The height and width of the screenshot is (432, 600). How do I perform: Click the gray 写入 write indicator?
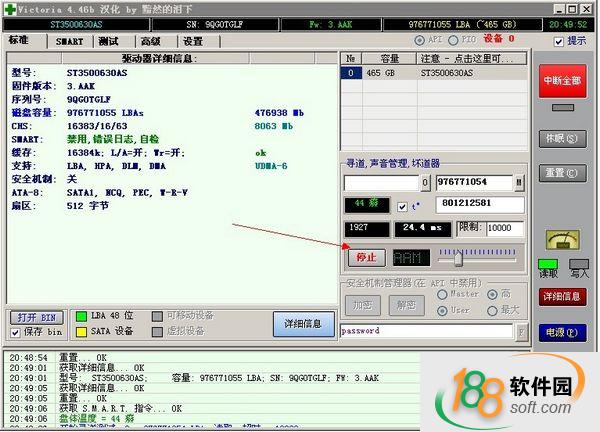[579, 264]
